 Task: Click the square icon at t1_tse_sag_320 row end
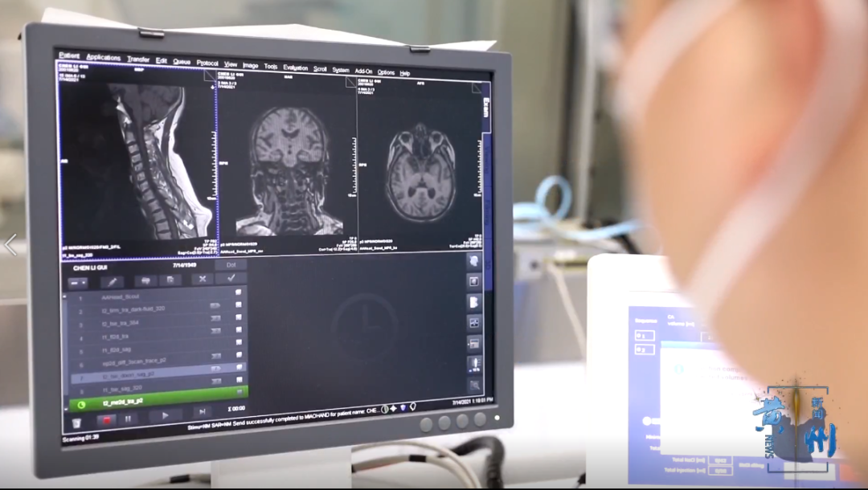coord(240,380)
